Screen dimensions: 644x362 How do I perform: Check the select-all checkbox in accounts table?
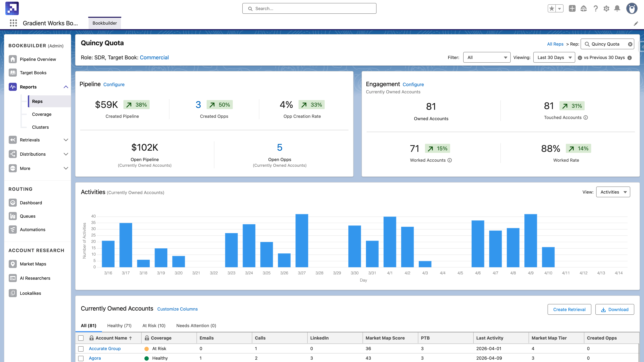point(81,338)
